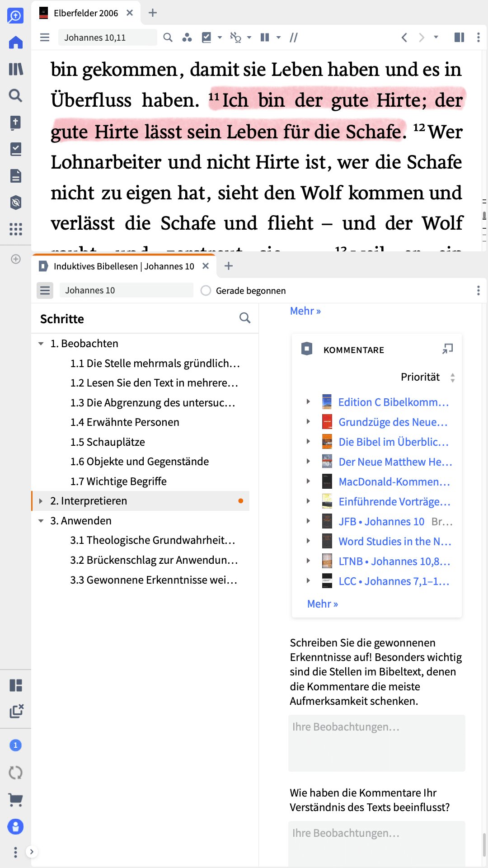Open the Bible plus icon in the sidebar
The image size is (488, 868).
coord(15,123)
